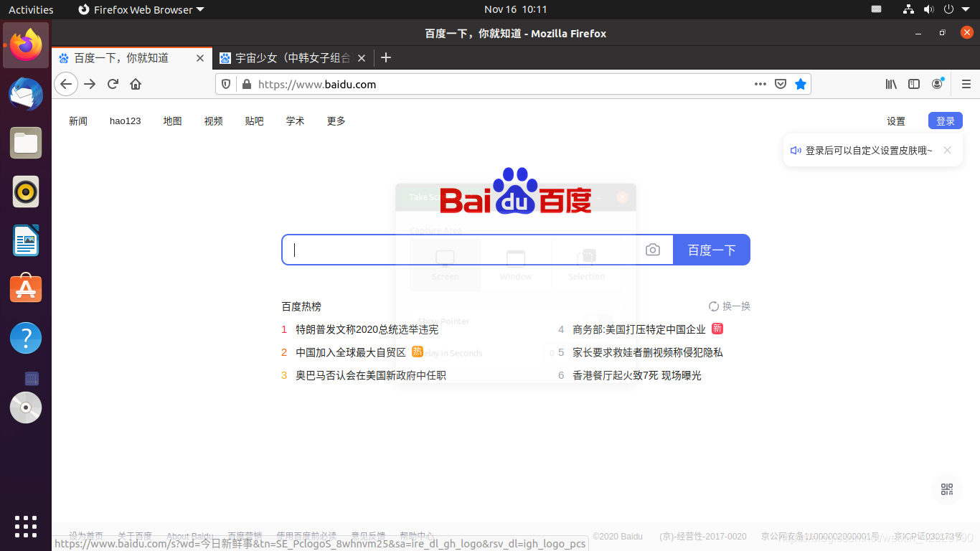
Task: Open Firefox Web Browser app menu
Action: (141, 9)
